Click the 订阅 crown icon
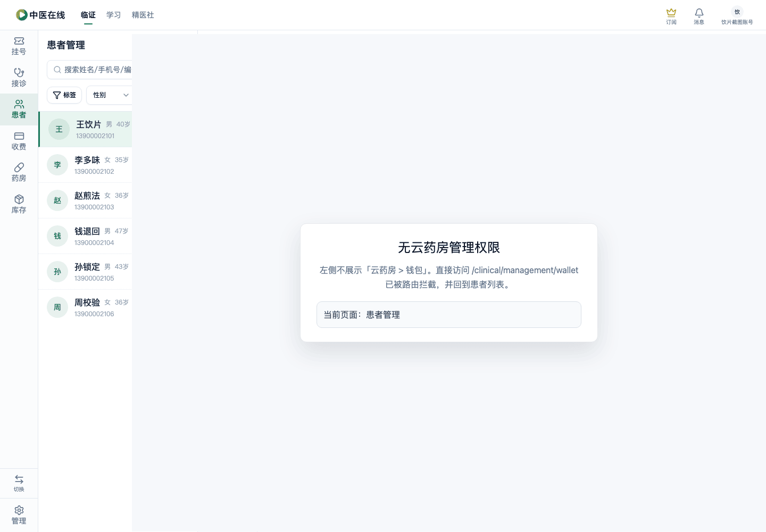The width and height of the screenshot is (766, 532). point(671,16)
